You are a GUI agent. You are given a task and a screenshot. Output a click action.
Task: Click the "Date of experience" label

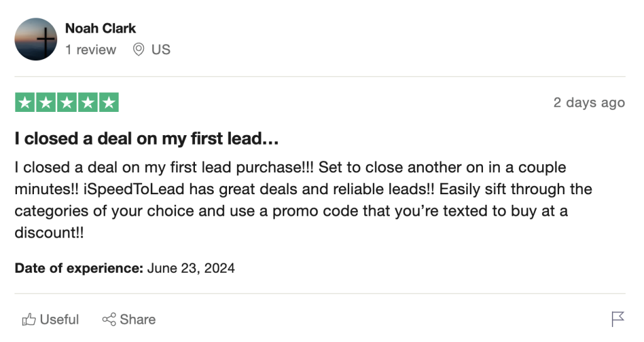coord(79,268)
